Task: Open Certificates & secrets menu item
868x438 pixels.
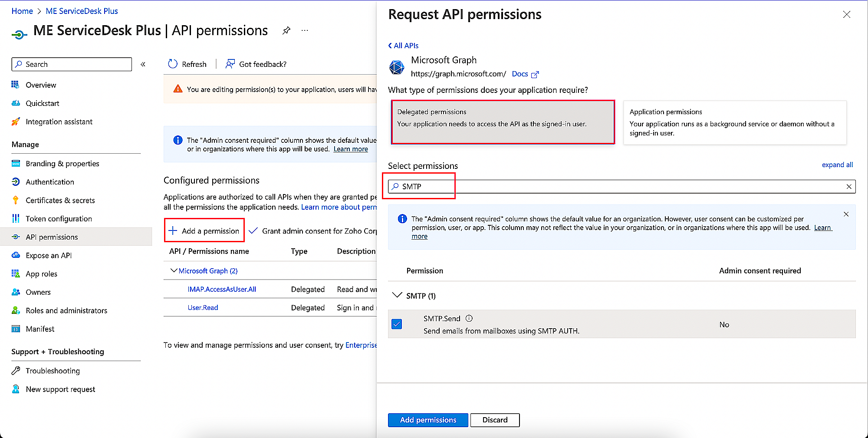Action: click(60, 200)
